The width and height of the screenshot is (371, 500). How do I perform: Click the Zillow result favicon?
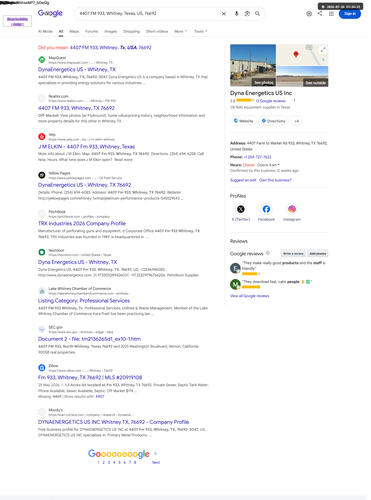[42, 368]
